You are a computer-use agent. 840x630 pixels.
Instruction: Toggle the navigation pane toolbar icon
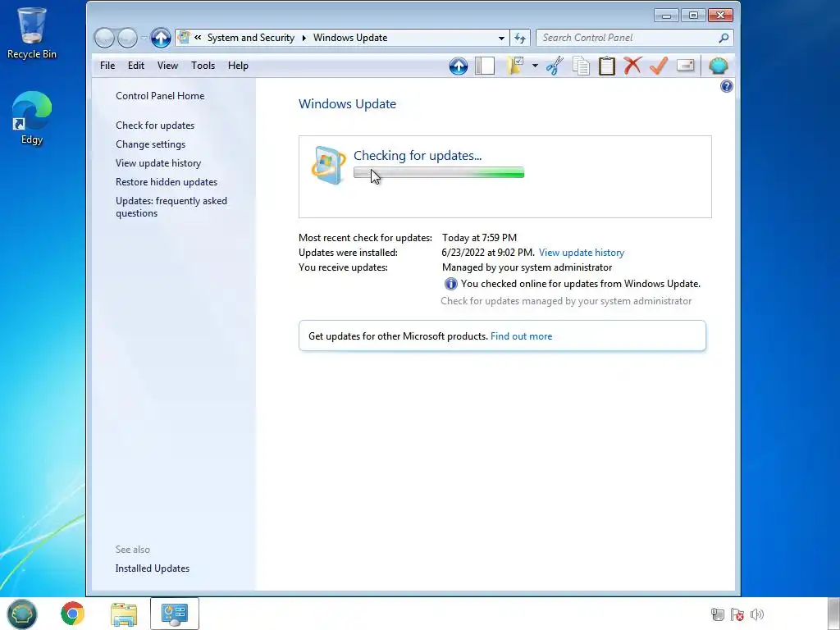[484, 66]
